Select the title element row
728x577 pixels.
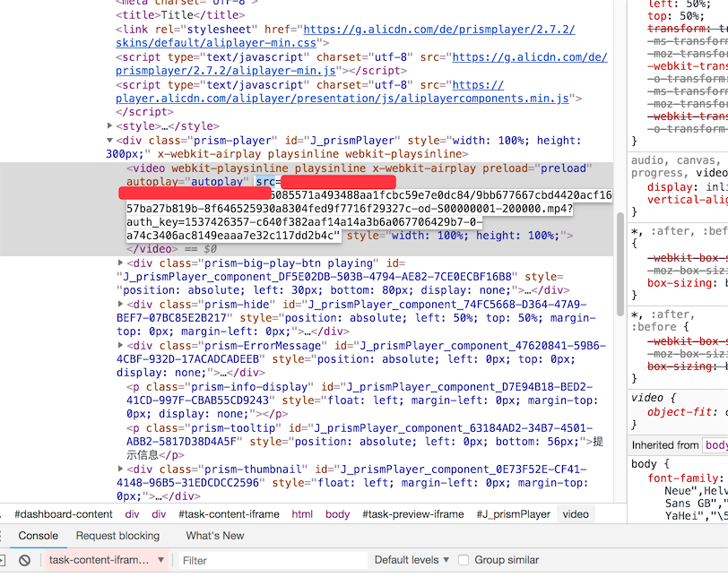tap(180, 15)
